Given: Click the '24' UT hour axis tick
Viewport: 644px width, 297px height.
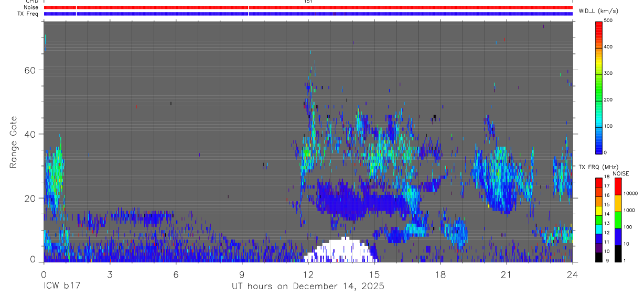Looking at the screenshot, I should [x=573, y=273].
